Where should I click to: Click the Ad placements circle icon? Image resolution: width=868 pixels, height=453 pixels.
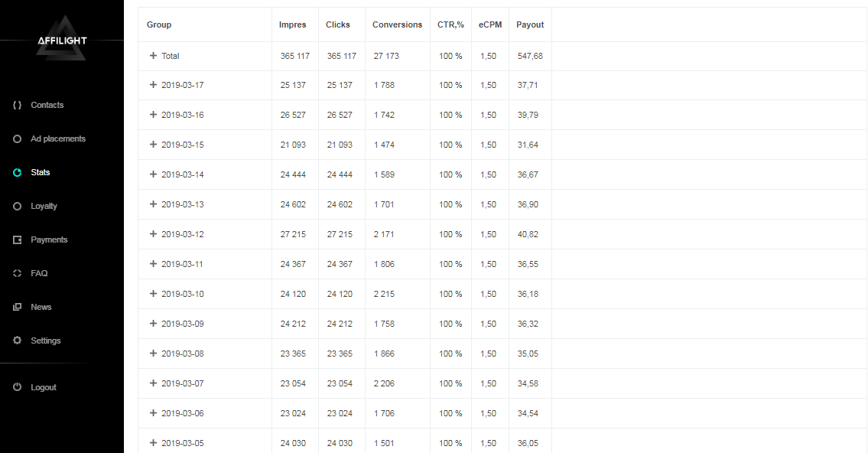coord(17,139)
